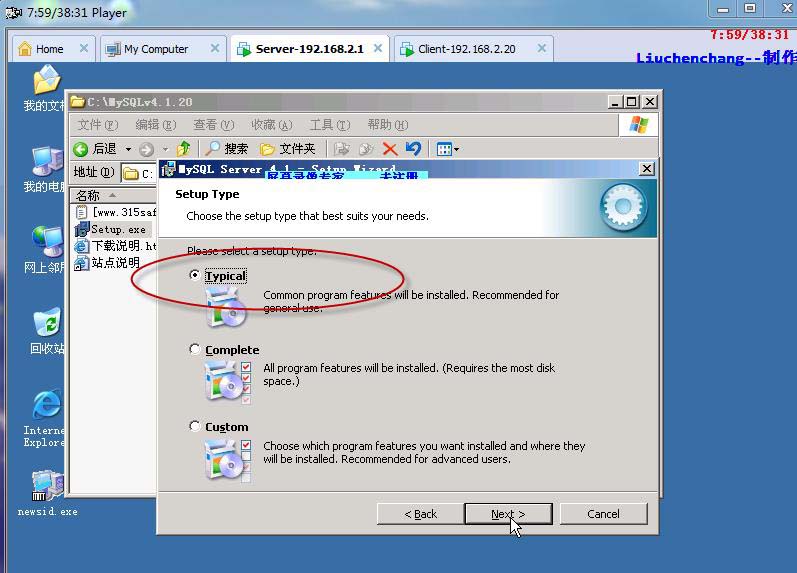This screenshot has height=573, width=797.
Task: Click the Up folder icon in toolbar
Action: (x=183, y=148)
